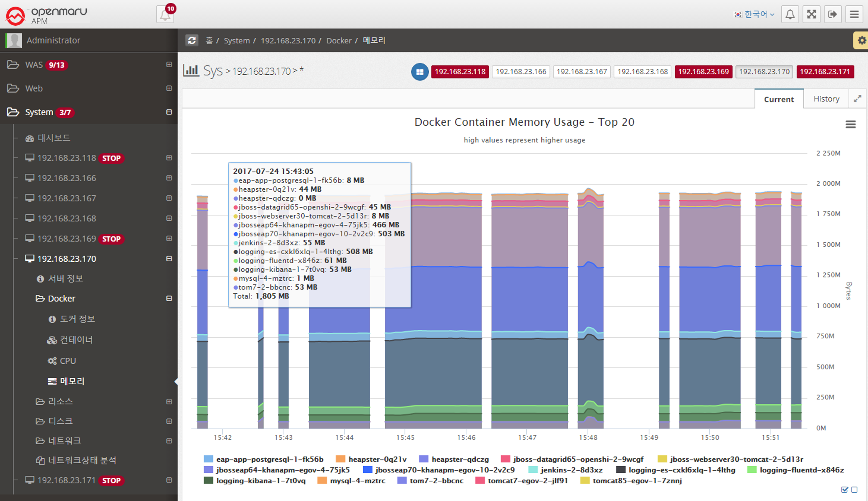Switch to the History tab
Viewport: 868px width, 501px height.
[x=826, y=99]
